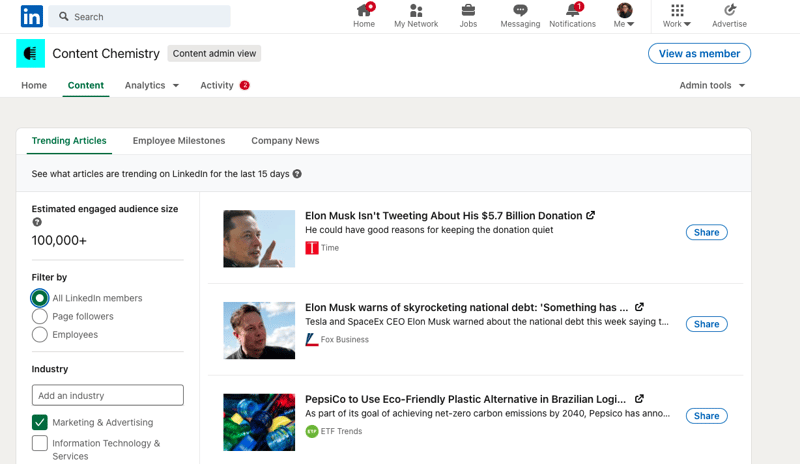
Task: Click the Content Chemistry company logo
Action: (x=31, y=53)
